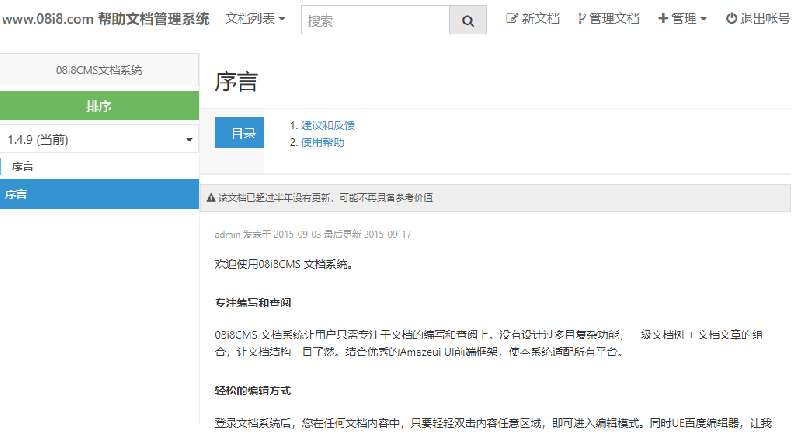This screenshot has width=800, height=436.
Task: Create a new document via 新文档
Action: [x=533, y=18]
